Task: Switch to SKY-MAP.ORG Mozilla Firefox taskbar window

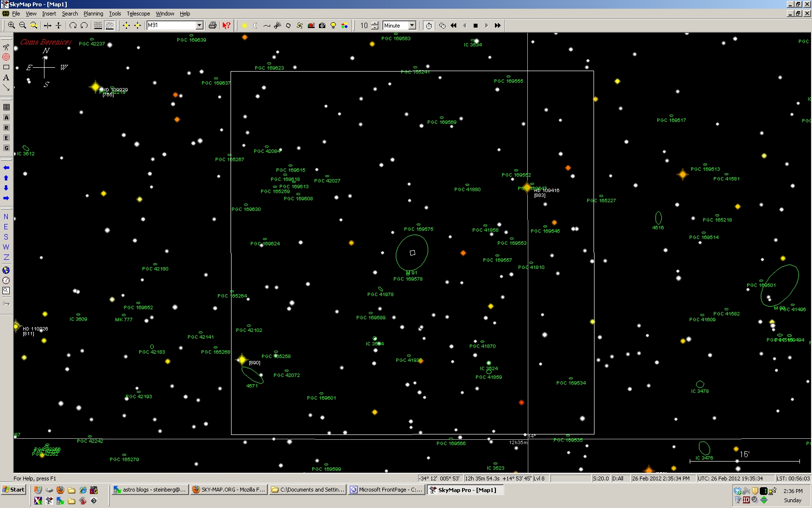Action: (x=229, y=490)
